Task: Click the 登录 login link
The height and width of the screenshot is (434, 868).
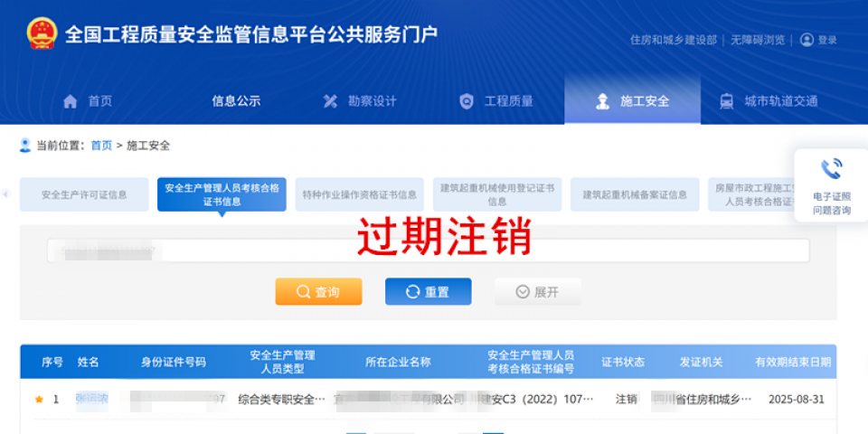Action: [x=827, y=40]
